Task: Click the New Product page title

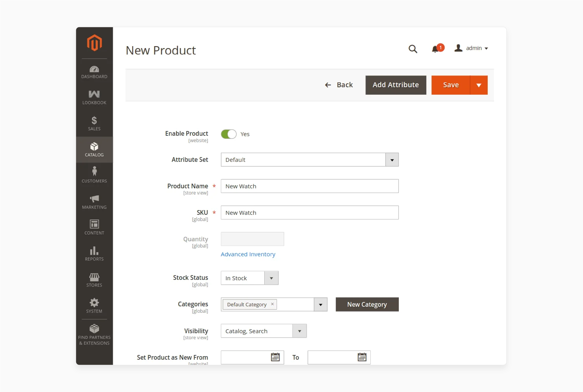Action: 161,50
